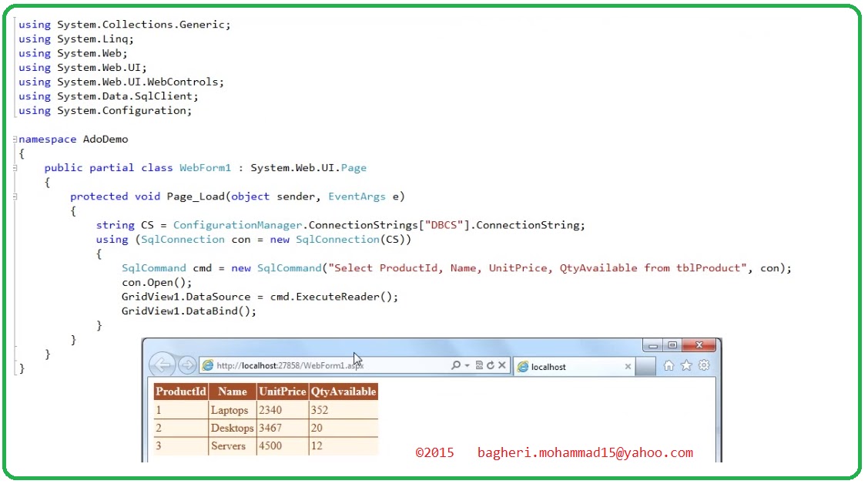Click the browser Forward arrow button
This screenshot has width=868, height=484.
pos(187,365)
